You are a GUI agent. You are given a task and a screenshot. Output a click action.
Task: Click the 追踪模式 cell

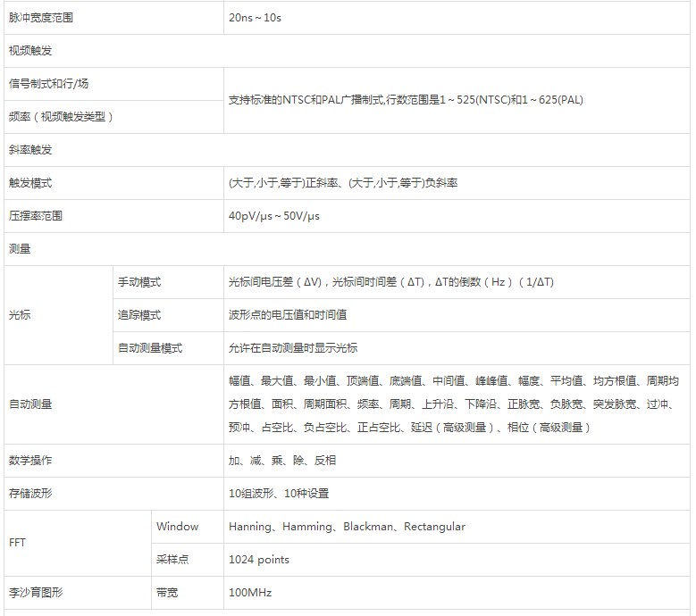(139, 315)
